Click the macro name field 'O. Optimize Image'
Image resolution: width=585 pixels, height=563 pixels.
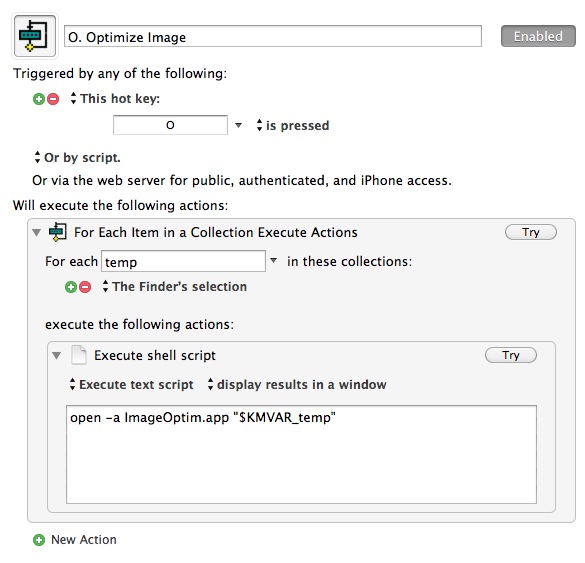(x=273, y=36)
